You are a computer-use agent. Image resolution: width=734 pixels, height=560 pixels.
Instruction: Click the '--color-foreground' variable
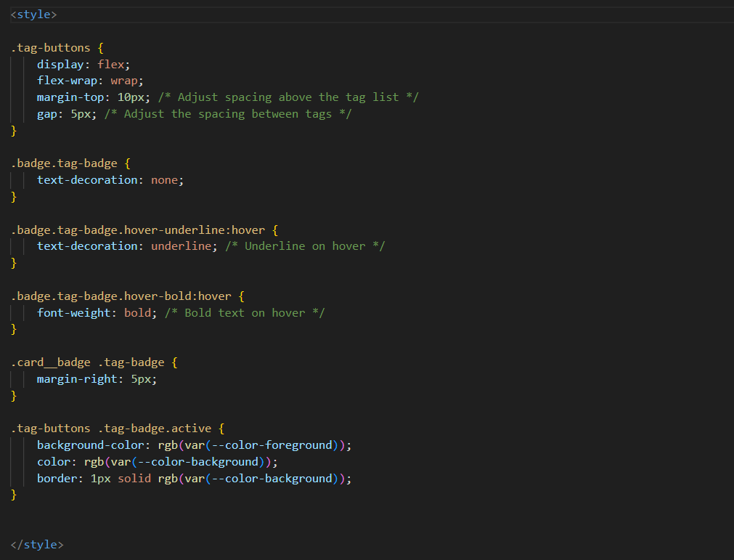point(272,445)
